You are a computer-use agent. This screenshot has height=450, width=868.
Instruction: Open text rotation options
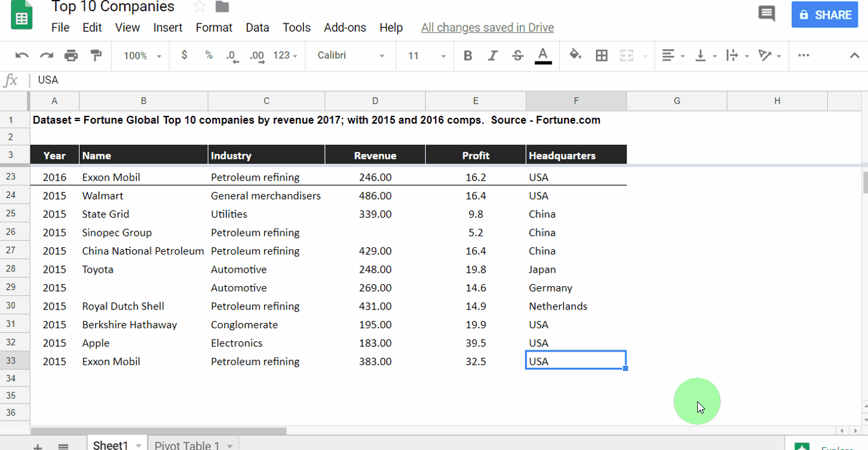(x=770, y=56)
